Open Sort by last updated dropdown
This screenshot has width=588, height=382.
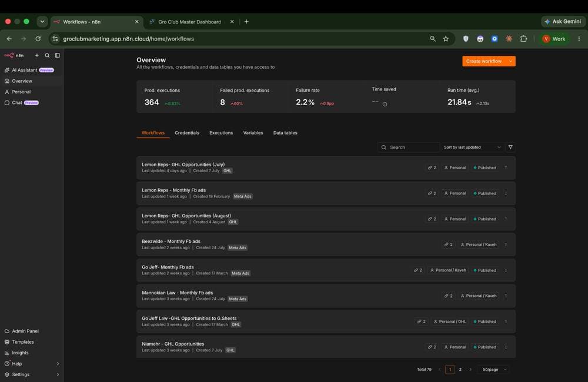pos(472,148)
